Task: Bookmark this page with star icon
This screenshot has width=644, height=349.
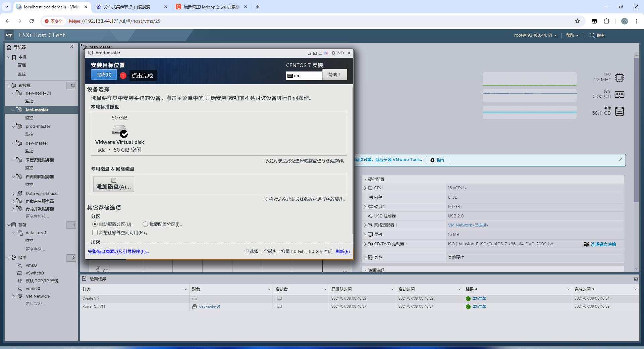Action: click(x=578, y=21)
